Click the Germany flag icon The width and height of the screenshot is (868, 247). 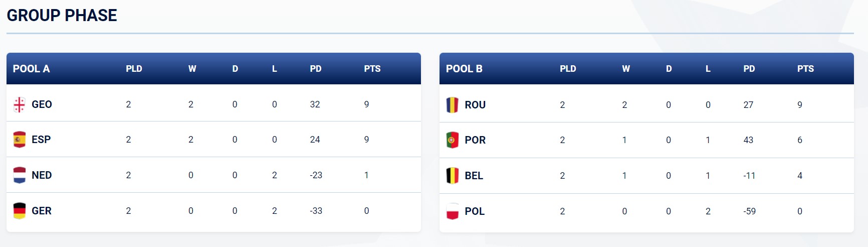(x=19, y=211)
